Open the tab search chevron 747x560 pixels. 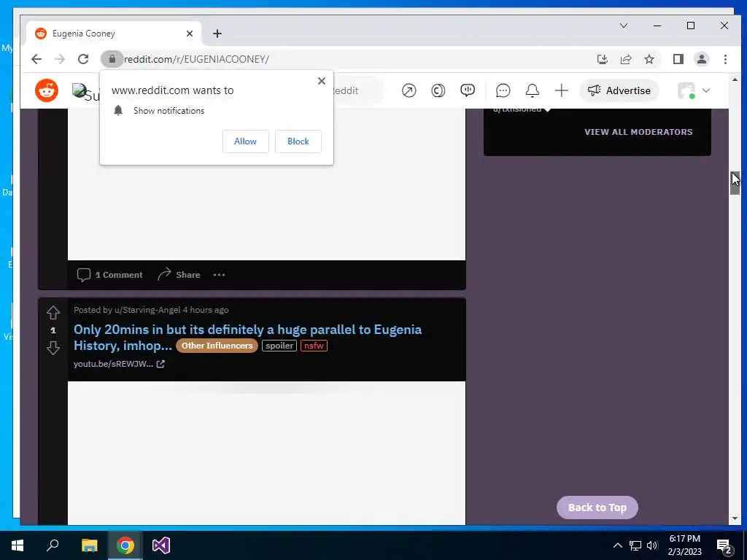pos(624,26)
